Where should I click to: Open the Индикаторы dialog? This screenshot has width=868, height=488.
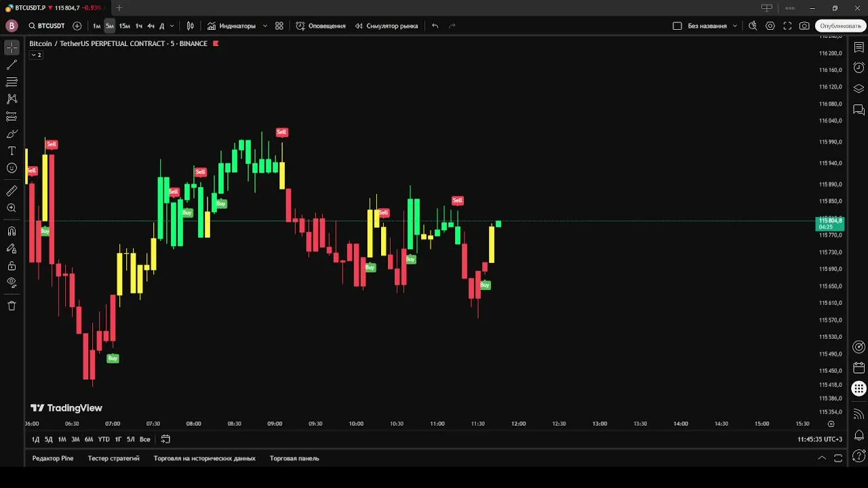tap(232, 26)
